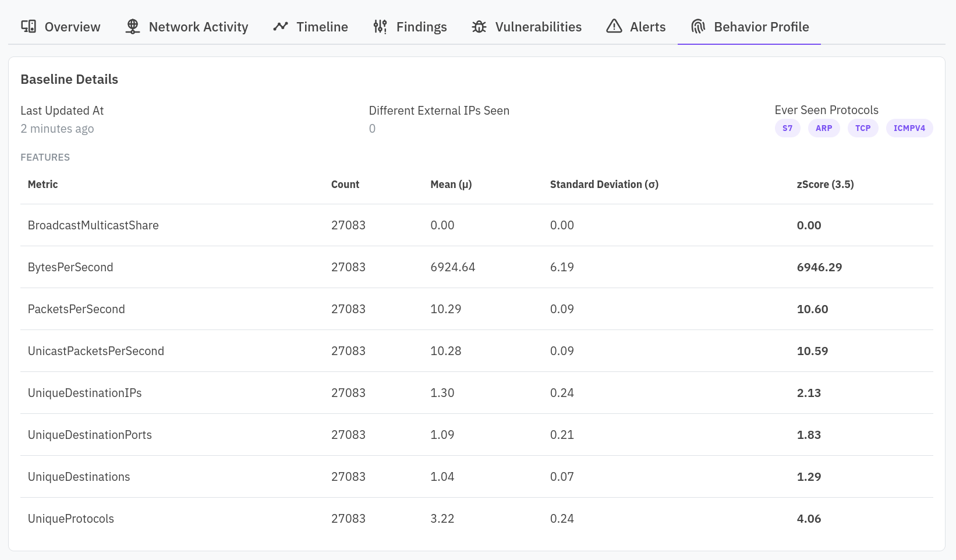Click the 0.21 standard deviation value

pos(562,435)
